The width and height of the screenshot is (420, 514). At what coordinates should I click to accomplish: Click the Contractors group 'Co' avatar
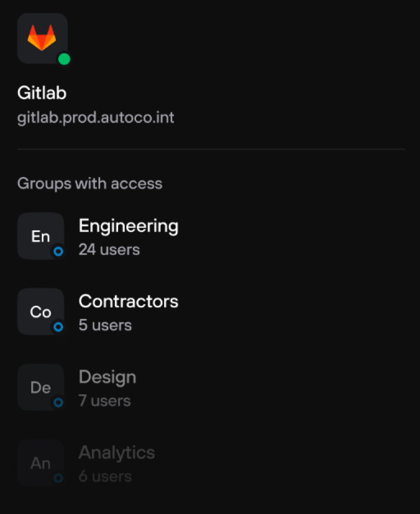[40, 311]
